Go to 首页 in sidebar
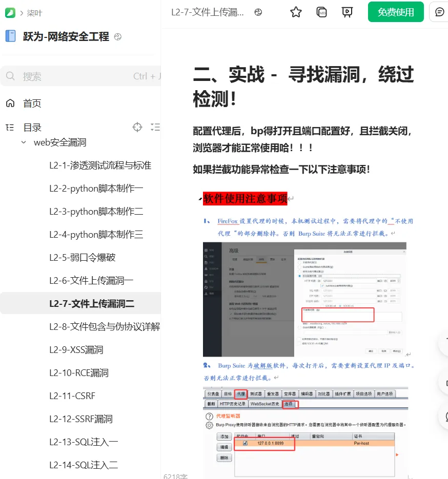The width and height of the screenshot is (448, 479). 32,103
